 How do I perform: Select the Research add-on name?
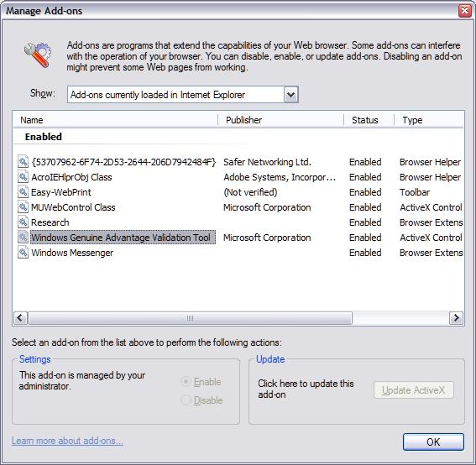(x=50, y=222)
